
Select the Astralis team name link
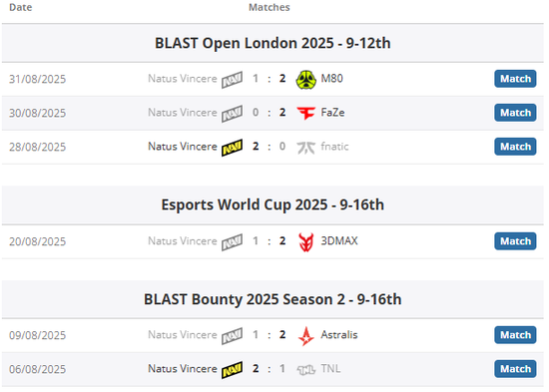(339, 335)
